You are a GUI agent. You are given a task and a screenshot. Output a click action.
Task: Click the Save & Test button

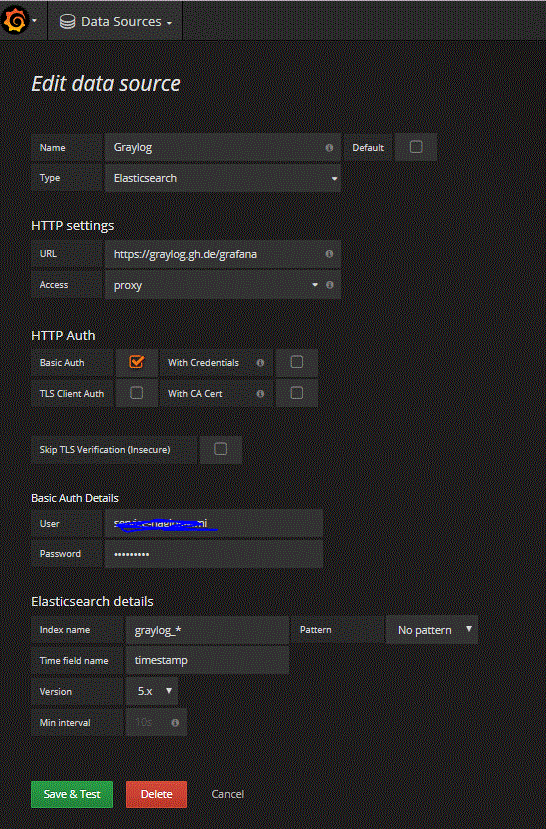[72, 794]
